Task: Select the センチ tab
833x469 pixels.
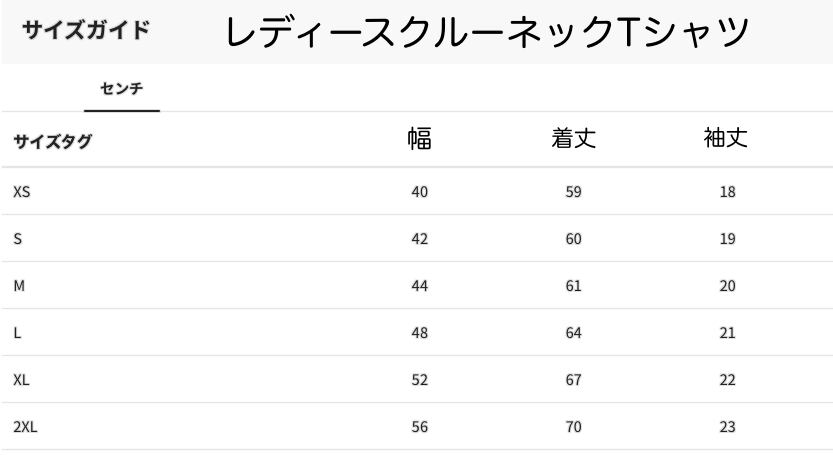Action: 121,89
